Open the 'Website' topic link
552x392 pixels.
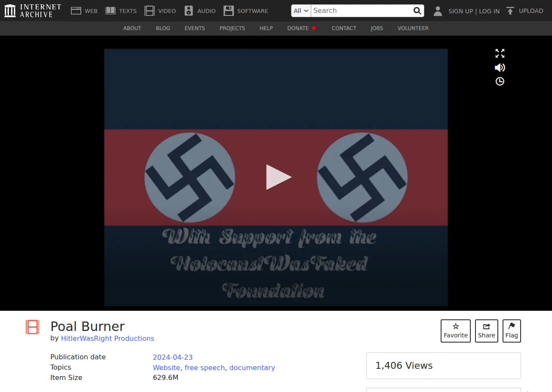tap(166, 367)
